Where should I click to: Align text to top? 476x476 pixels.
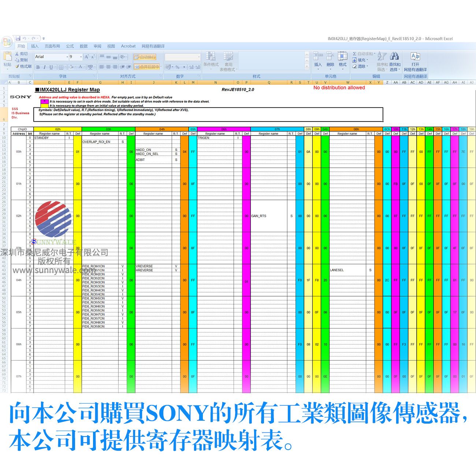[102, 57]
